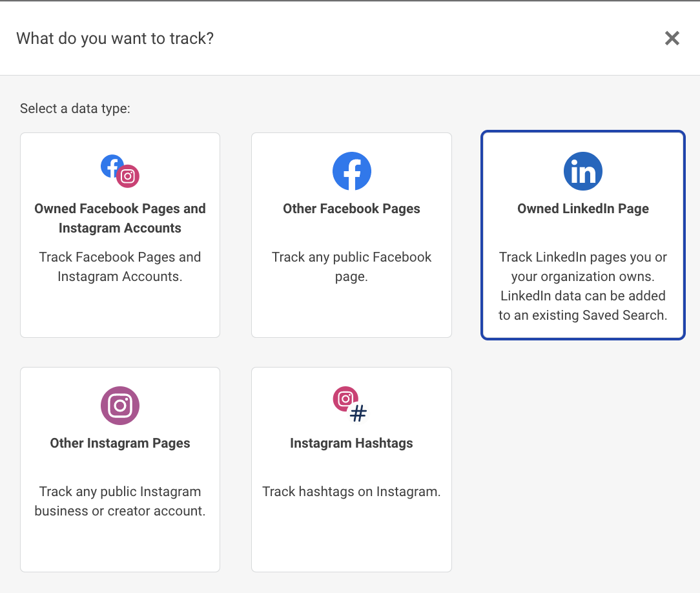700x593 pixels.
Task: Click 'Track hashtags on Instagram.' description
Action: [352, 492]
